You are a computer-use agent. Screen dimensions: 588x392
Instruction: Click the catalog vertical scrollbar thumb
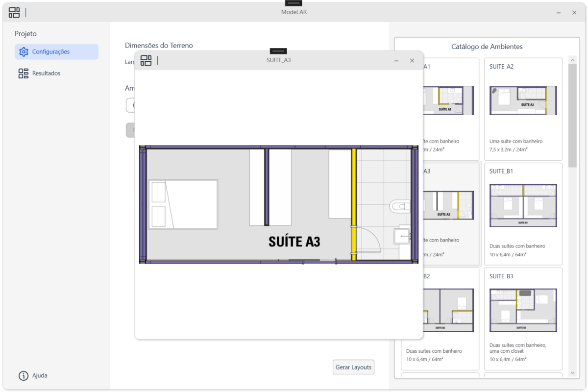[572, 115]
